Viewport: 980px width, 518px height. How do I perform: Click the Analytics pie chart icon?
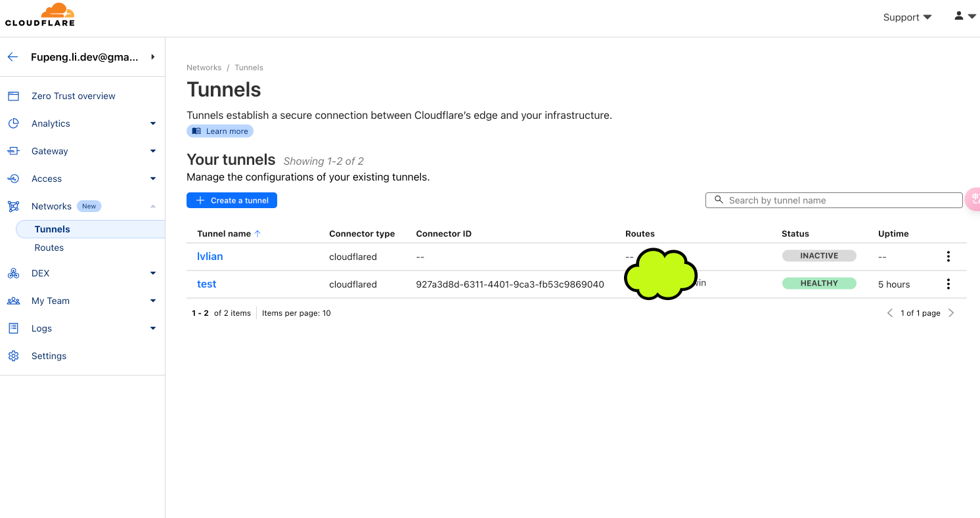pos(13,123)
